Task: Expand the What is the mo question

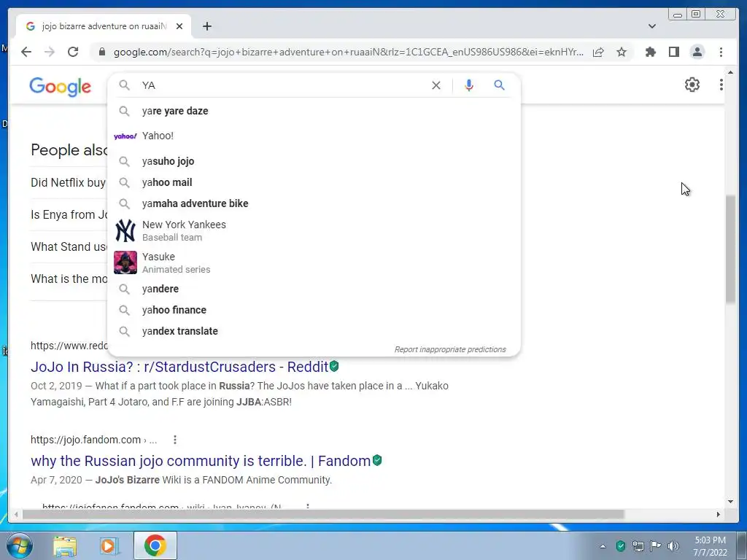Action: click(69, 279)
